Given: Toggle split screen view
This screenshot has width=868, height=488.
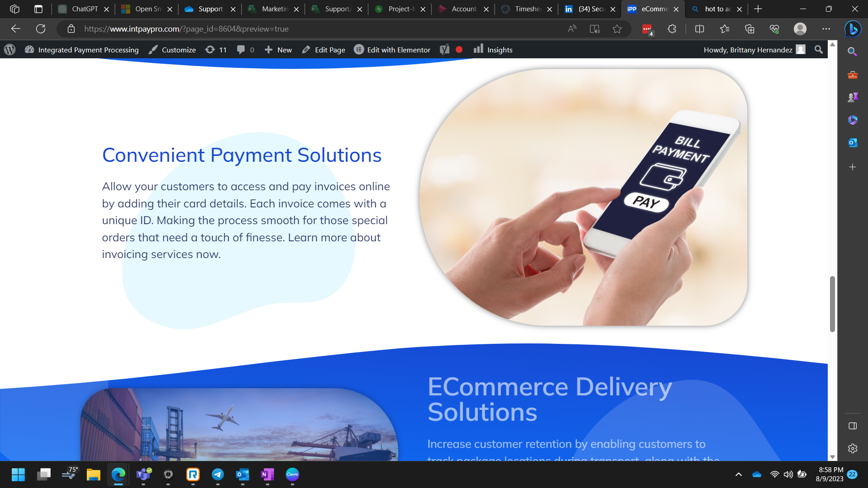Looking at the screenshot, I should tap(699, 29).
